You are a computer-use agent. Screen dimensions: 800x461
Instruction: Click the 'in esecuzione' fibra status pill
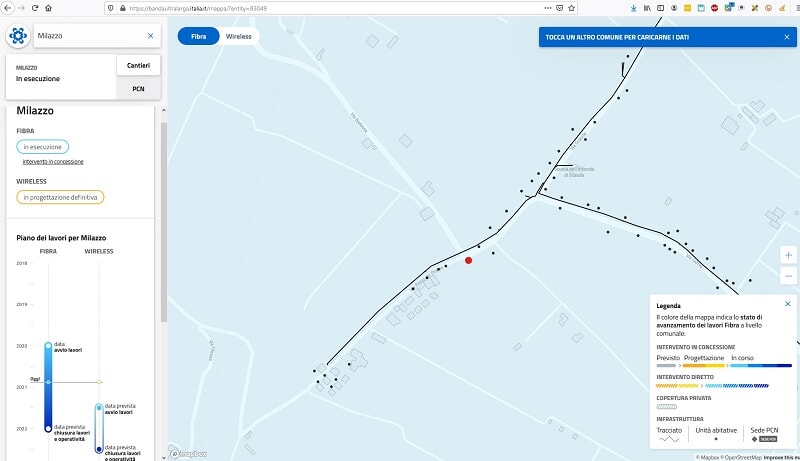click(42, 147)
